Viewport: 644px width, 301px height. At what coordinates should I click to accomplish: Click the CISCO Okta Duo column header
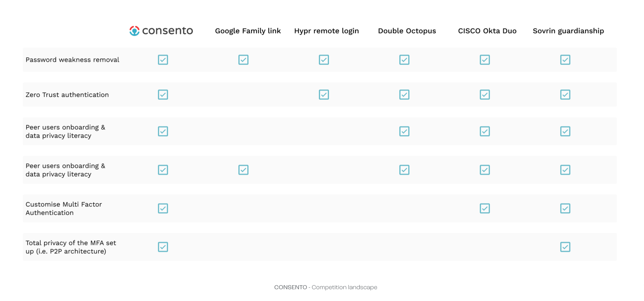[487, 31]
